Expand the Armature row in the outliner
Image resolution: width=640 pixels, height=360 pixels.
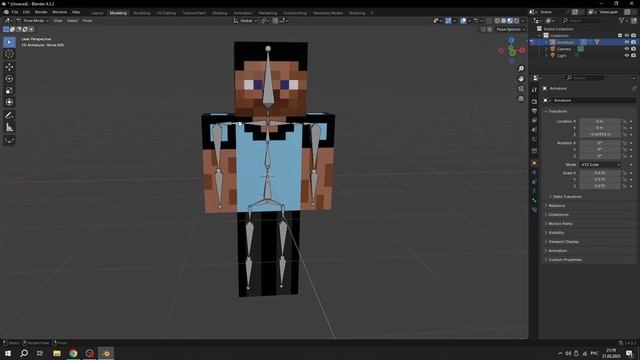click(x=547, y=42)
